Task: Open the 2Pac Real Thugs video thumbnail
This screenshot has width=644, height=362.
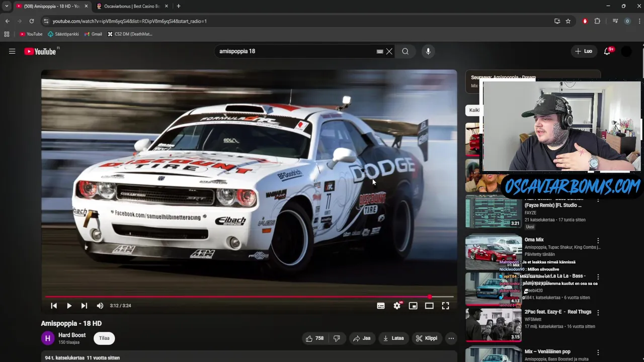Action: pos(494,325)
